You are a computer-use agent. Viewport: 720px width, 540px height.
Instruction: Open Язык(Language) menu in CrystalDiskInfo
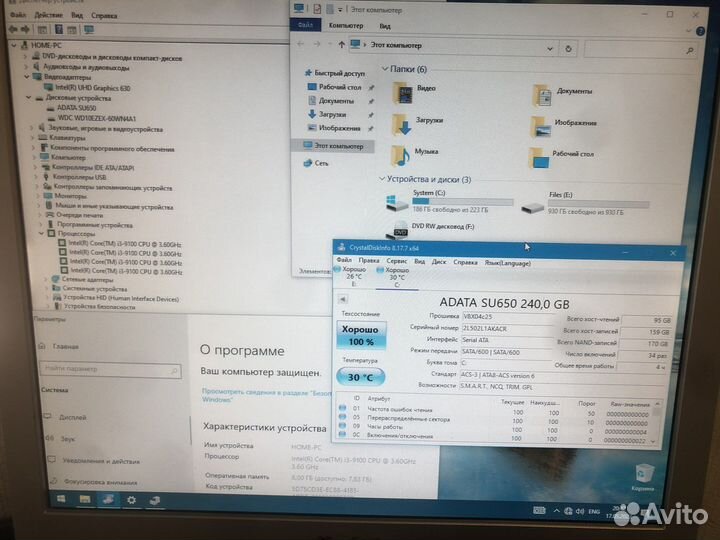click(508, 263)
